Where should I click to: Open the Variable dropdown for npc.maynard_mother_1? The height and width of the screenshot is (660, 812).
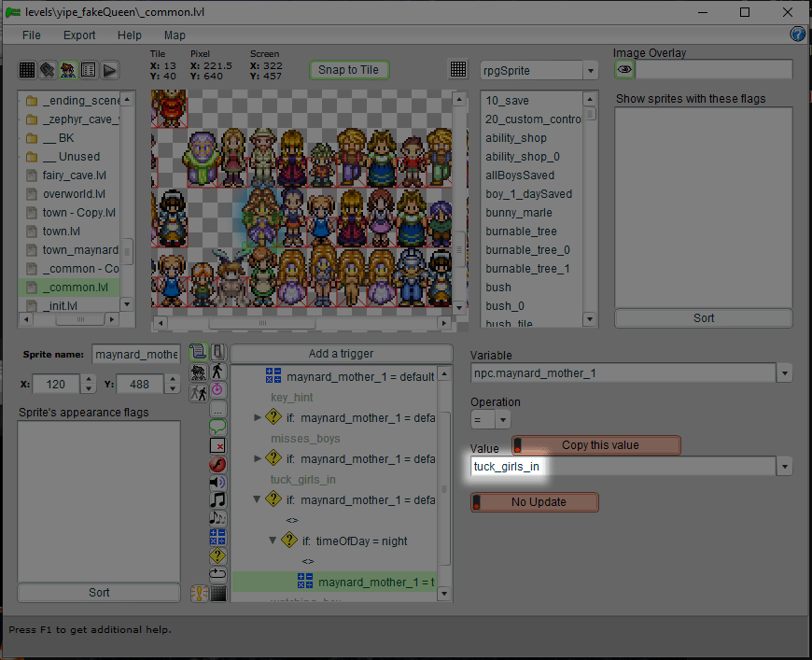tap(785, 374)
